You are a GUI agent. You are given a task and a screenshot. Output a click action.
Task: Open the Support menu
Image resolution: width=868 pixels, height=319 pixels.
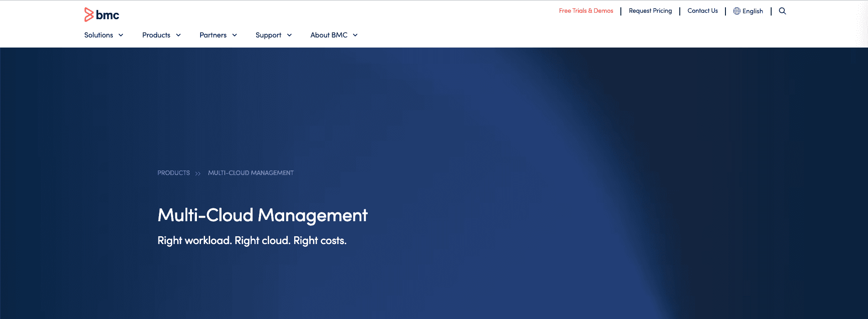[x=268, y=35]
